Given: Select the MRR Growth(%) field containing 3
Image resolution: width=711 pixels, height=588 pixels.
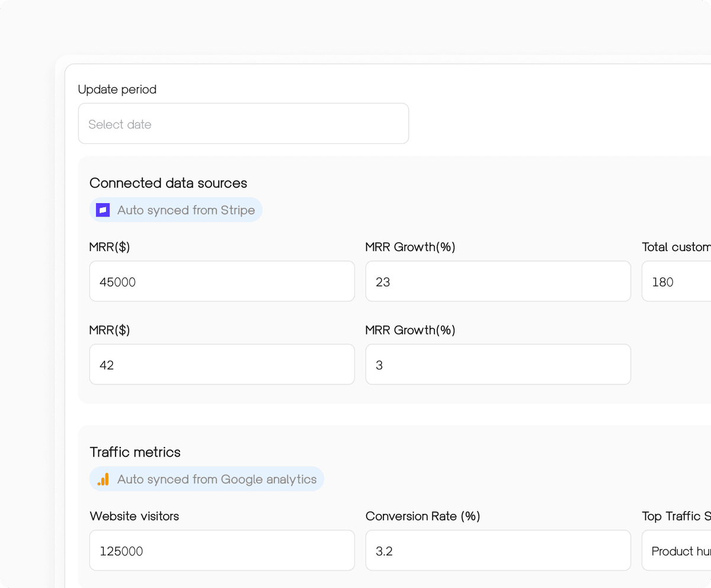Looking at the screenshot, I should click(x=498, y=364).
